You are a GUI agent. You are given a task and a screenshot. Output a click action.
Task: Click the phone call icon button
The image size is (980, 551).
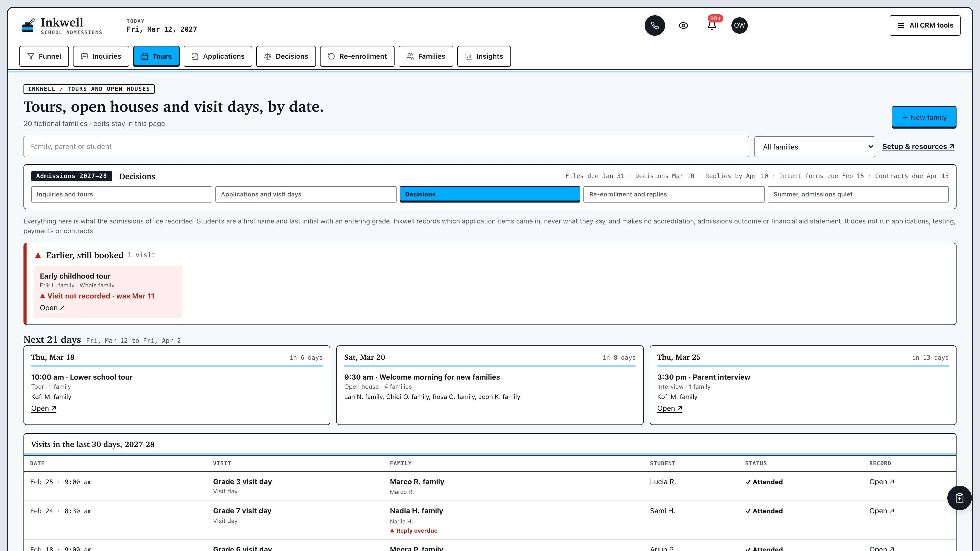(x=654, y=26)
